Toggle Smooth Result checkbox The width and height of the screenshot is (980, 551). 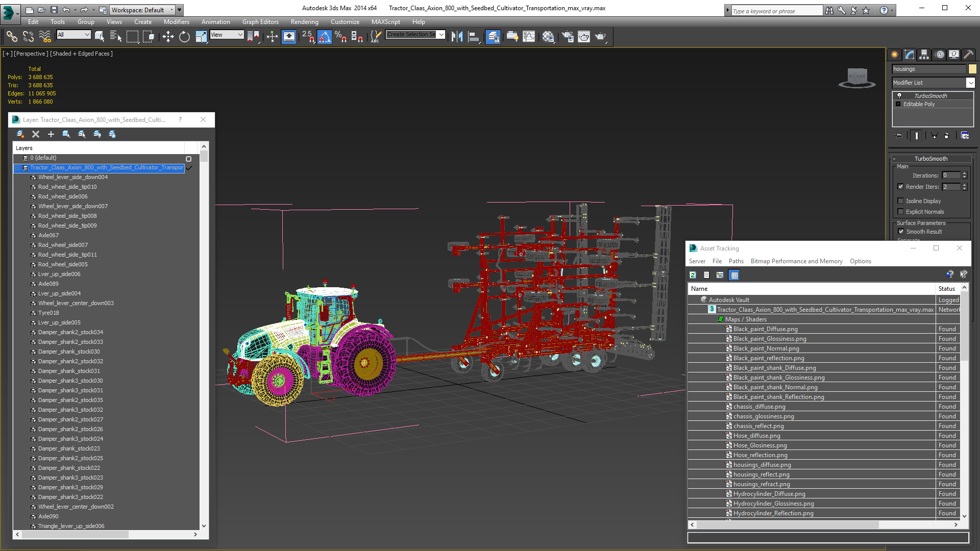pyautogui.click(x=901, y=232)
